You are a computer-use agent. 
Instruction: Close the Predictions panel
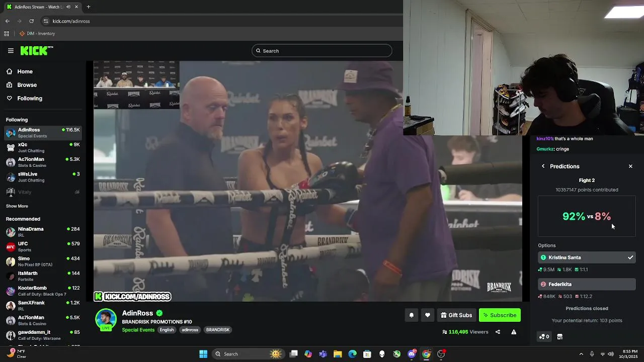click(630, 166)
